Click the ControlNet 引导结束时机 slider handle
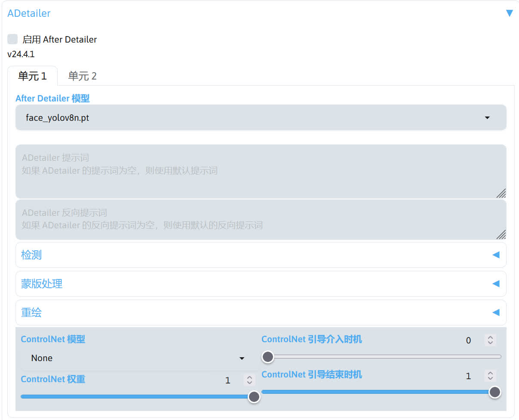519x420 pixels. [x=495, y=392]
